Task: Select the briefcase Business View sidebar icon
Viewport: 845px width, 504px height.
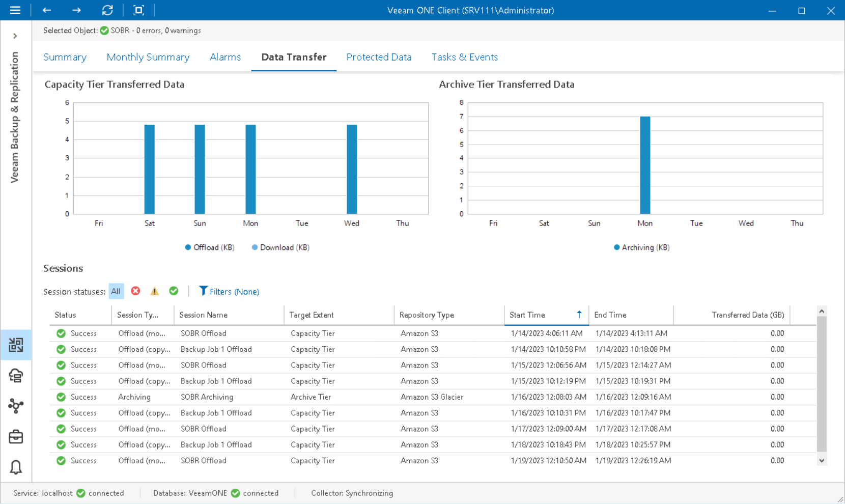Action: point(16,436)
